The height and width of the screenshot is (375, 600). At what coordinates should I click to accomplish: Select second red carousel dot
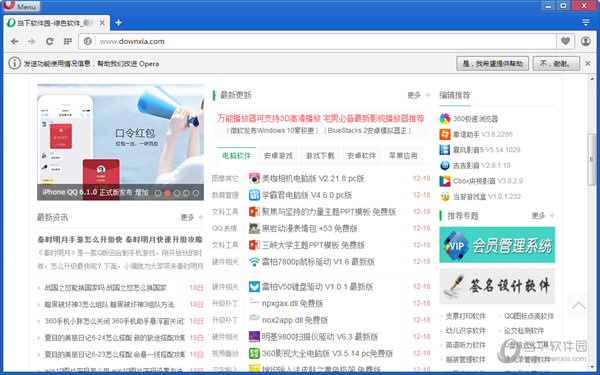[x=167, y=193]
